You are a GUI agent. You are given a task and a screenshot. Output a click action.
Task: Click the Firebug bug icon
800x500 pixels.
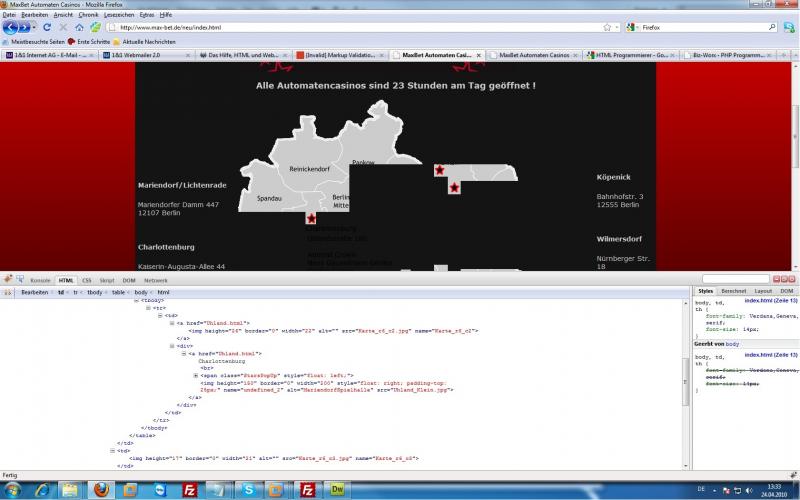tap(7, 281)
